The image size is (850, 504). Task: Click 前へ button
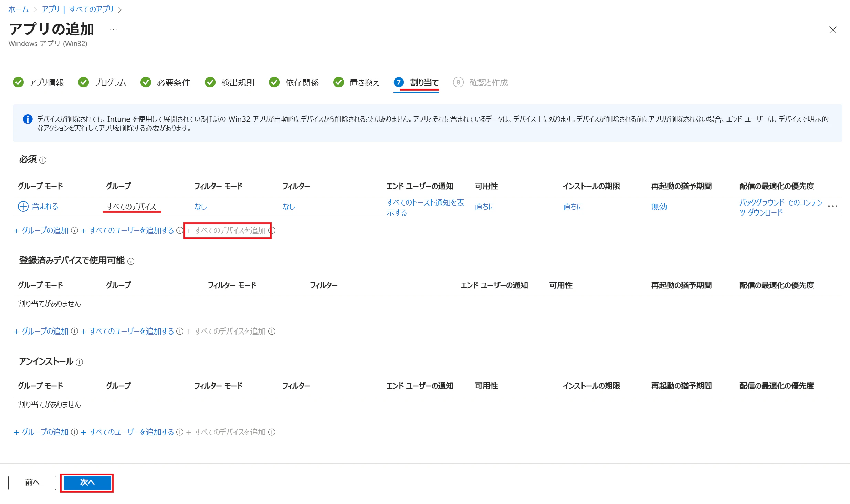[32, 482]
